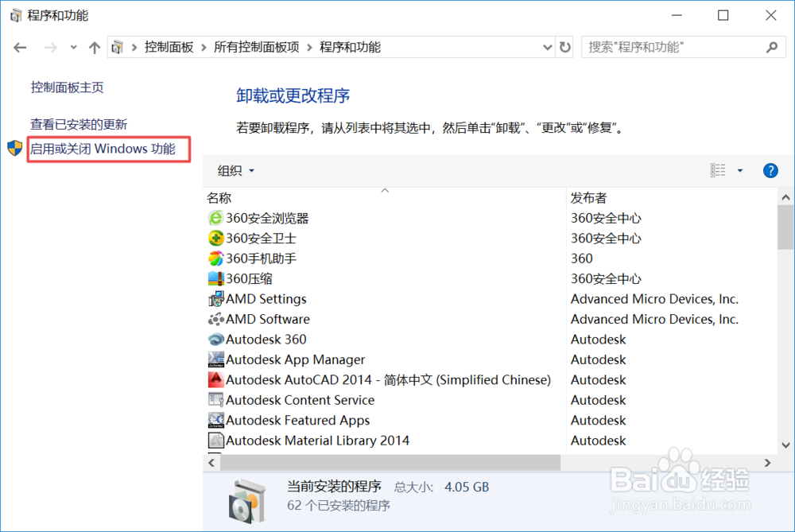Click the 360安全卫士 program icon
The image size is (795, 532).
point(215,239)
